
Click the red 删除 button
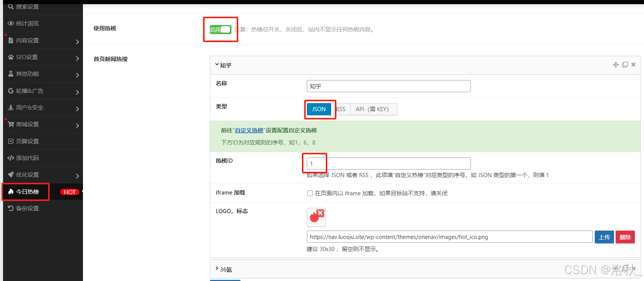(x=625, y=237)
